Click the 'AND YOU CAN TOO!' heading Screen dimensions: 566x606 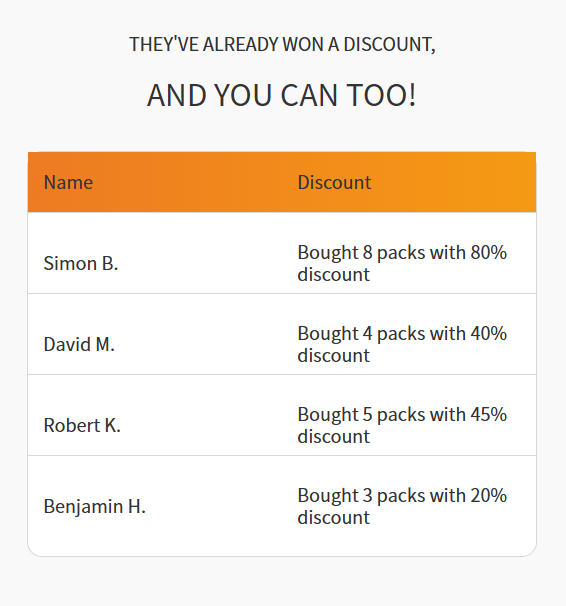[x=282, y=95]
